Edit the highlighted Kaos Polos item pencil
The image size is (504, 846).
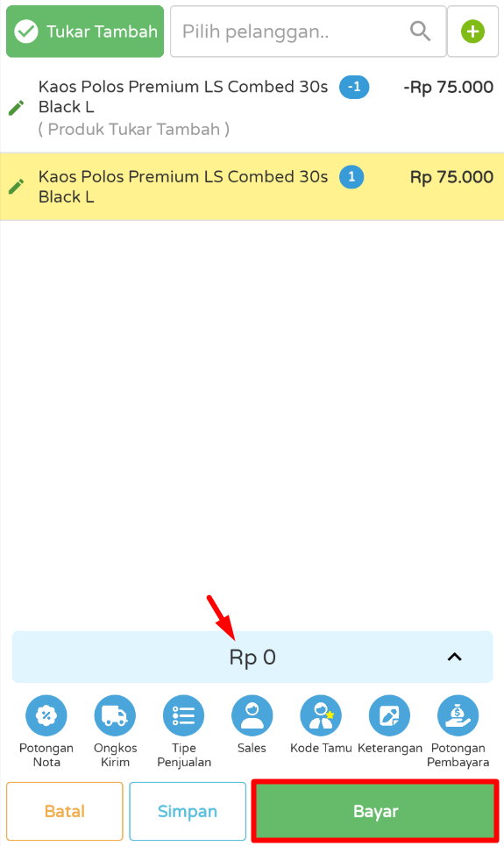pyautogui.click(x=16, y=187)
